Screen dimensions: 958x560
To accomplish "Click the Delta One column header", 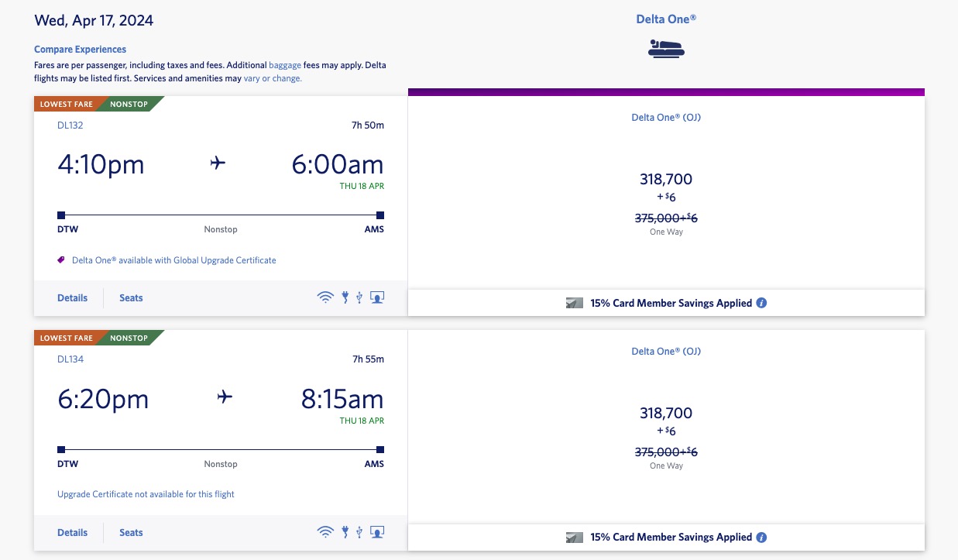I will [666, 18].
